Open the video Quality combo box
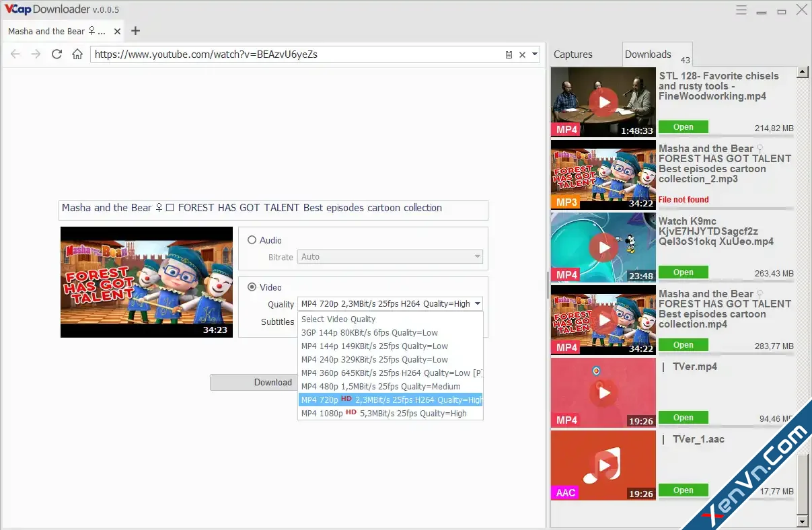The height and width of the screenshot is (530, 812). tap(390, 304)
